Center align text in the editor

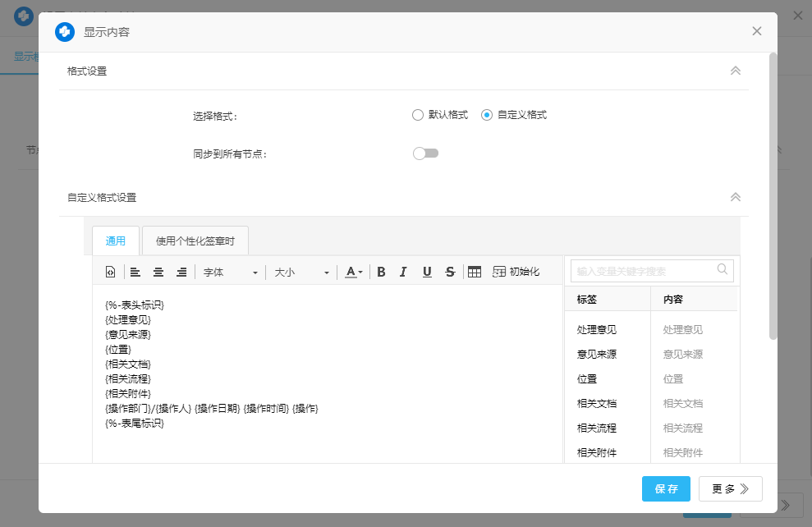(158, 273)
